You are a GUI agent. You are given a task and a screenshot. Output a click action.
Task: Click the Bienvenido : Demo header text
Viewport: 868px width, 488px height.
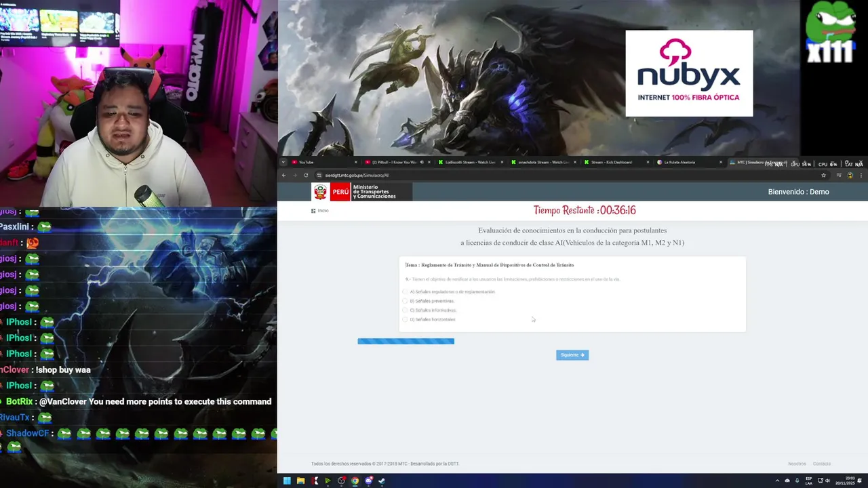798,192
